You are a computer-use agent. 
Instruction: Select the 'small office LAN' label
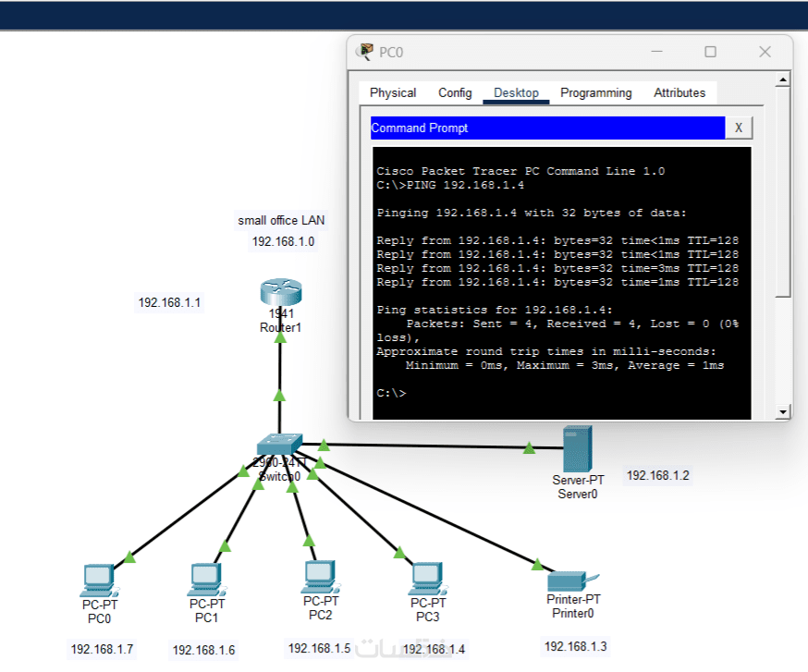[281, 221]
